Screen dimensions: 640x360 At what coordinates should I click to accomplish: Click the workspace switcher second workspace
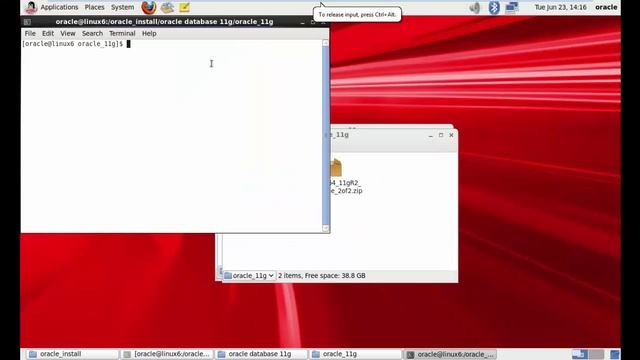coord(596,354)
